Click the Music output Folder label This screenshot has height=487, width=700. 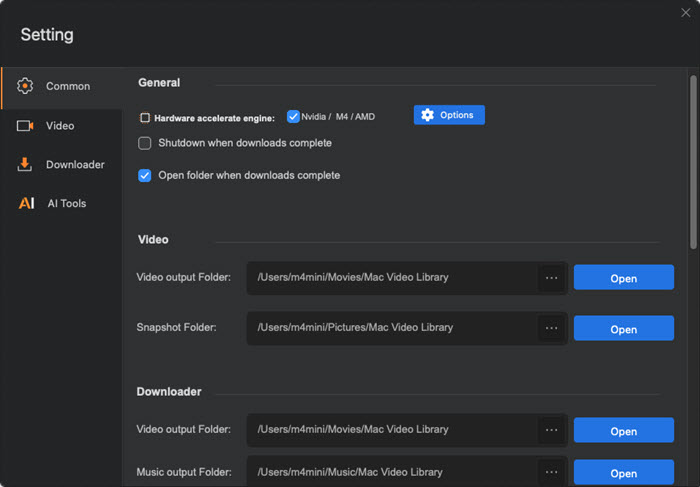point(184,472)
